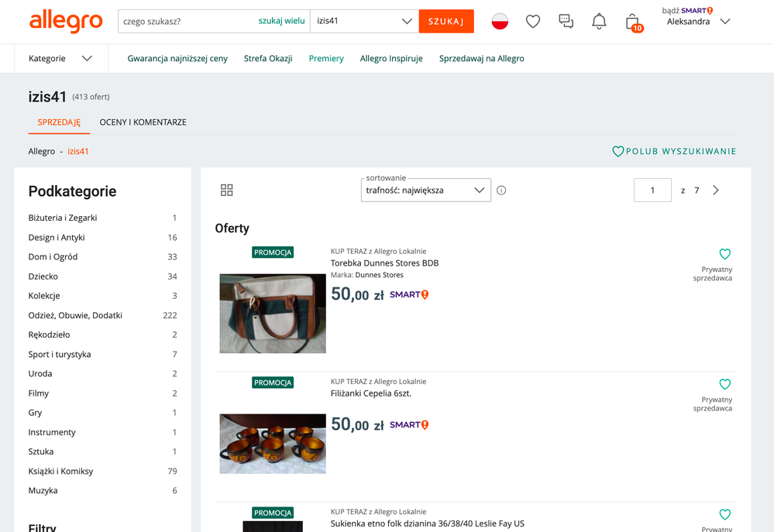Open the Polish flag language selector
Image resolution: width=774 pixels, height=532 pixels.
(500, 21)
